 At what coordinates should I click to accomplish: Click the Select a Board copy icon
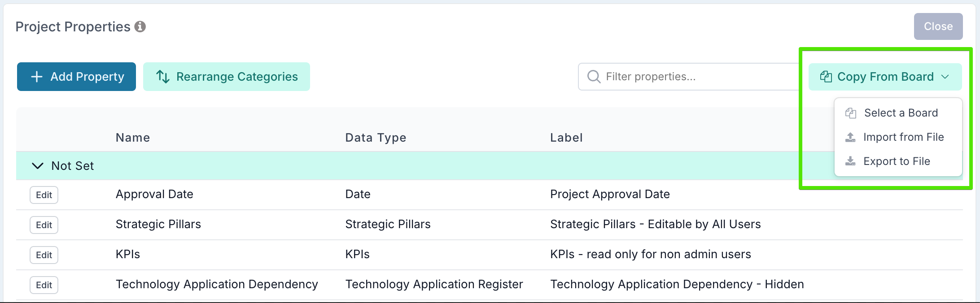tap(850, 113)
